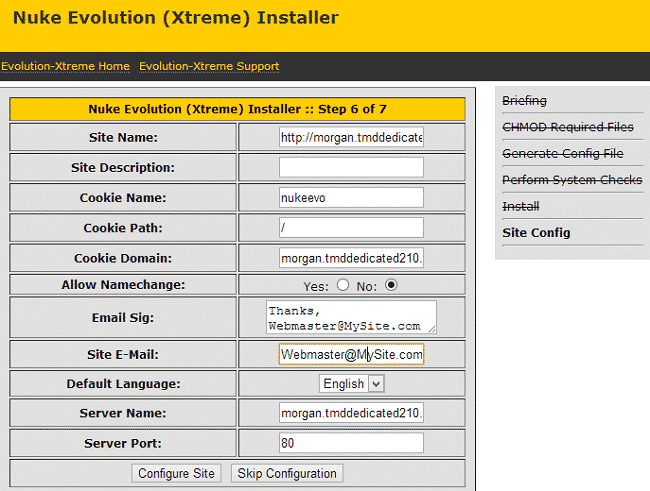
Task: Focus the Cookie Domain field
Action: click(x=351, y=258)
